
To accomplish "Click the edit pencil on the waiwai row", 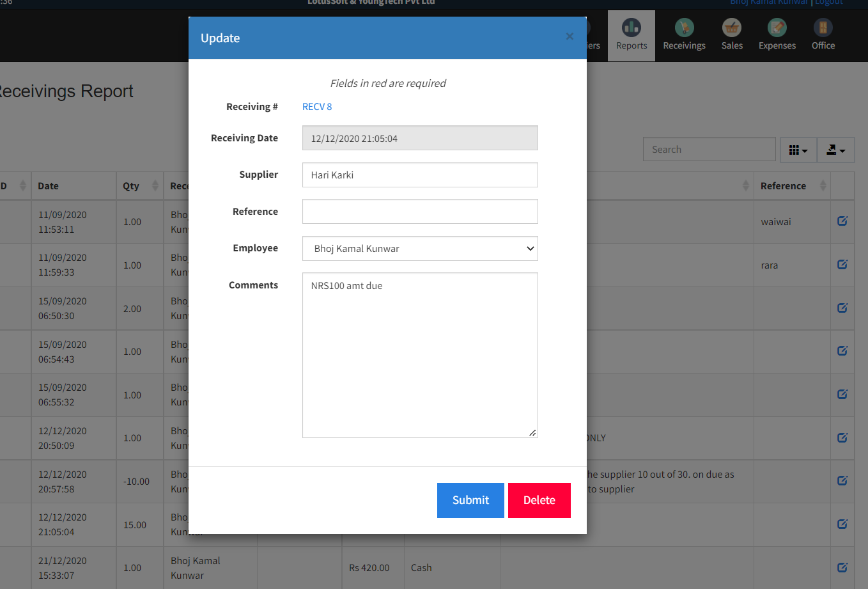I will pyautogui.click(x=842, y=221).
